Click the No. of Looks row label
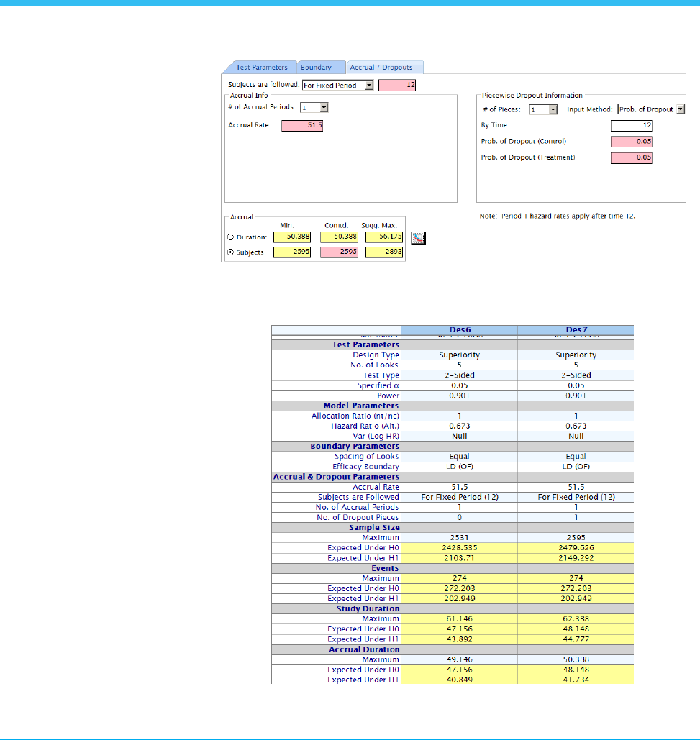 click(374, 365)
